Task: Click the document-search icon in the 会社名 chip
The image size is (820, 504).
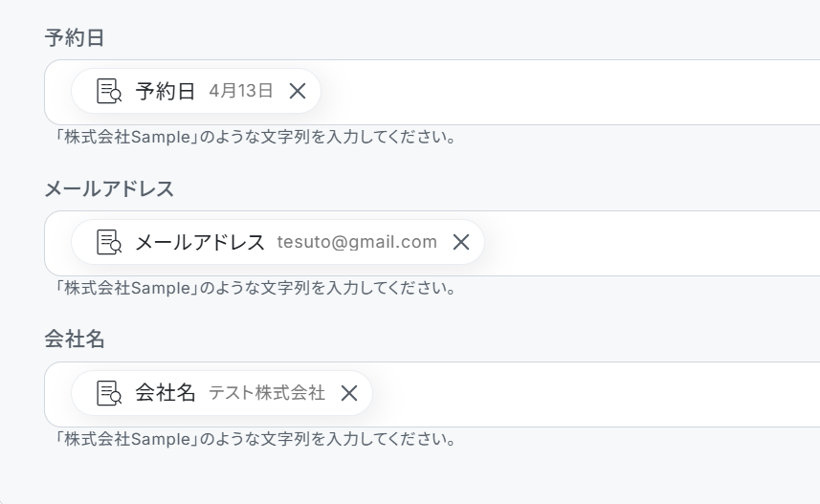Action: (109, 393)
